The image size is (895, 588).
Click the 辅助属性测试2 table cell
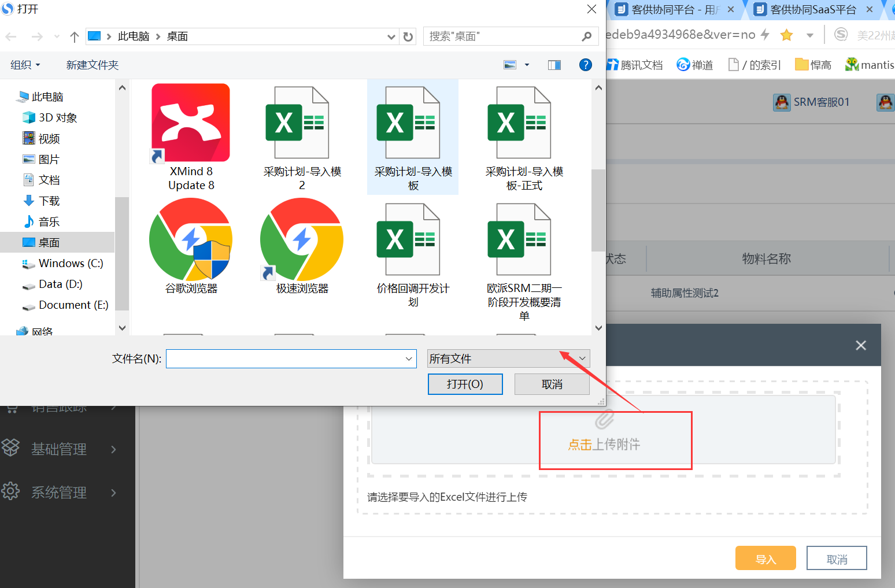[x=685, y=293]
